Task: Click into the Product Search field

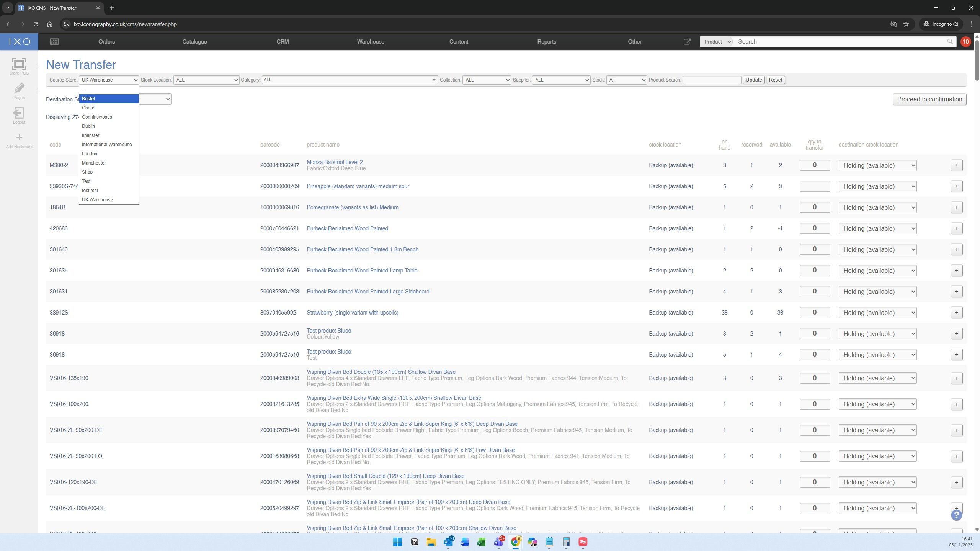Action: [712, 80]
